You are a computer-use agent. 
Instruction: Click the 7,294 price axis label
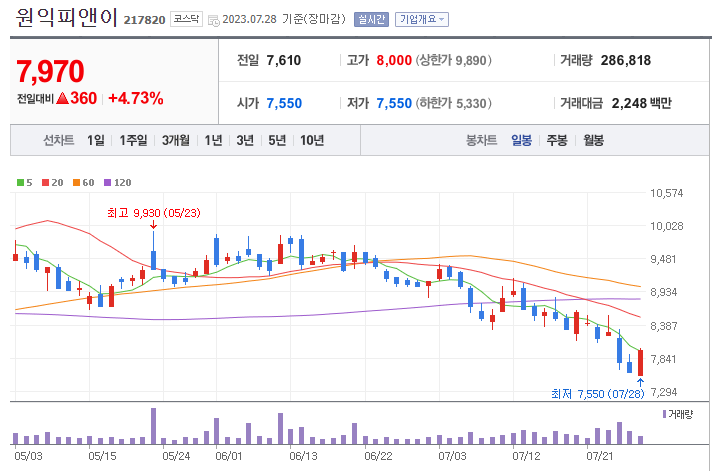click(x=664, y=392)
